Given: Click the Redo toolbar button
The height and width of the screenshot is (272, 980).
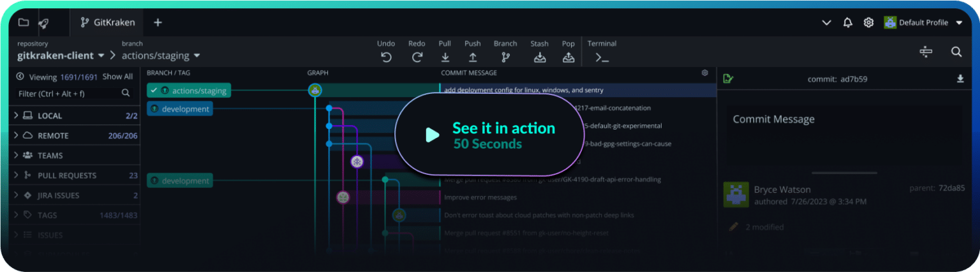Looking at the screenshot, I should [417, 52].
